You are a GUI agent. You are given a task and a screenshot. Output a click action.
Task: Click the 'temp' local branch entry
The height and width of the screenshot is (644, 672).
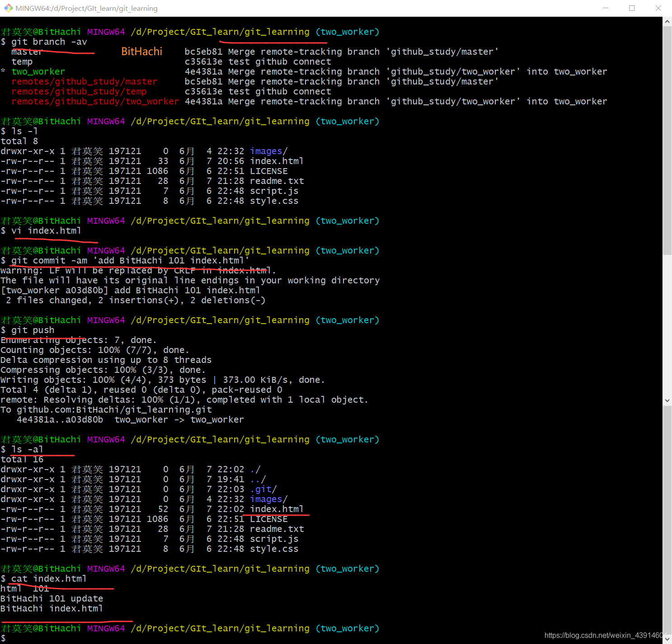[22, 62]
